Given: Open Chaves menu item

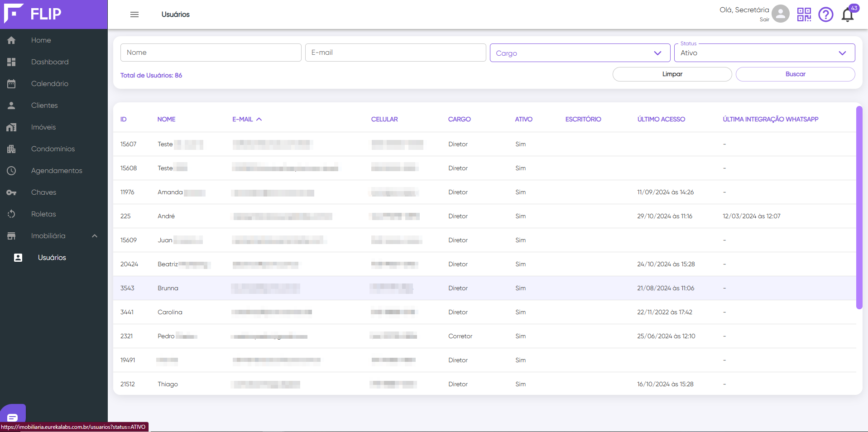Looking at the screenshot, I should [44, 192].
